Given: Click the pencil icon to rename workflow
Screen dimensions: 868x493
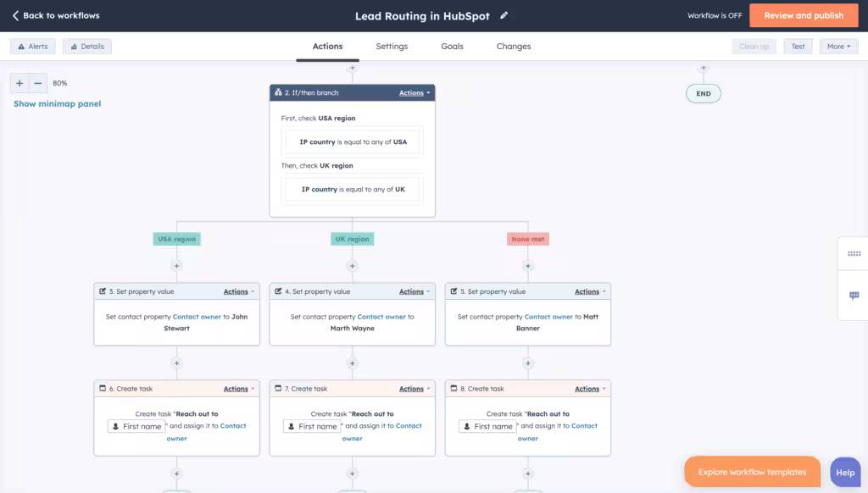Looking at the screenshot, I should (504, 15).
